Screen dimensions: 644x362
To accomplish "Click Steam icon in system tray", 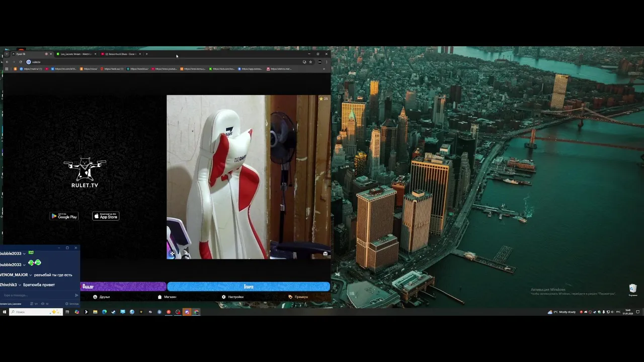I will (x=594, y=312).
